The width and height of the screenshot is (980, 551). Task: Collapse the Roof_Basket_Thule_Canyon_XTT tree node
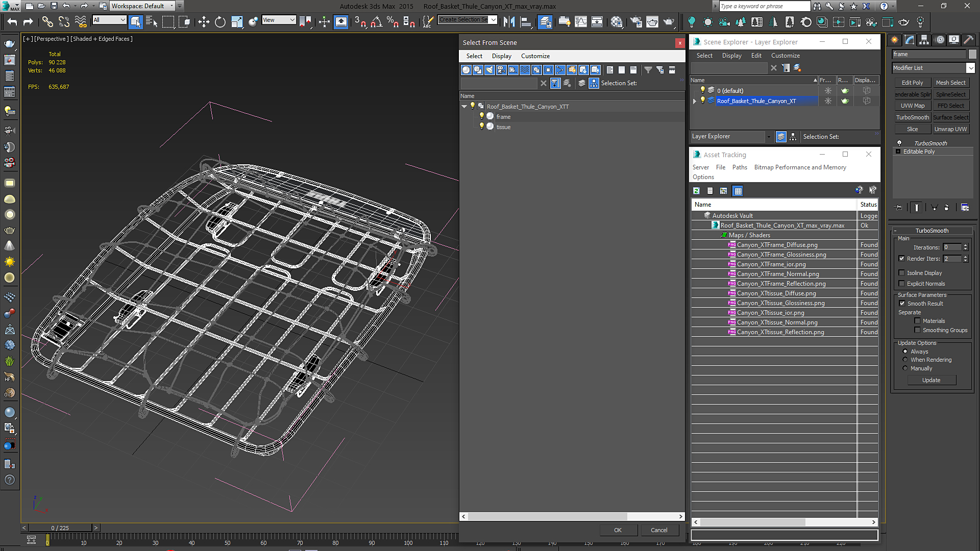click(x=464, y=107)
